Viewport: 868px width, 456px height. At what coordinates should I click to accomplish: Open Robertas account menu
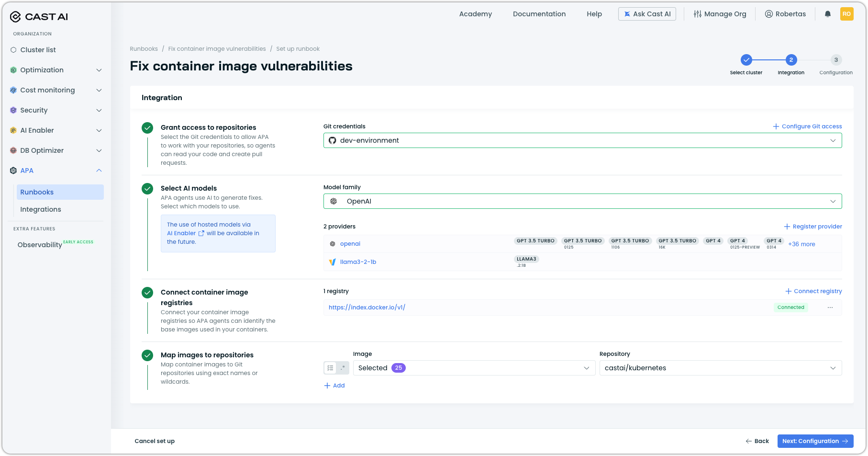pyautogui.click(x=785, y=14)
